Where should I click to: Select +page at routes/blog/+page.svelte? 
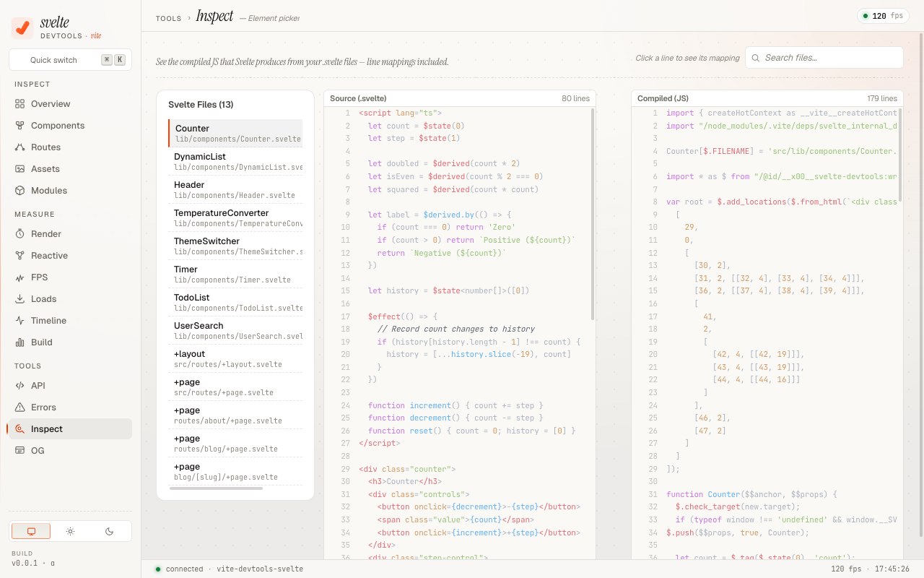click(x=235, y=443)
